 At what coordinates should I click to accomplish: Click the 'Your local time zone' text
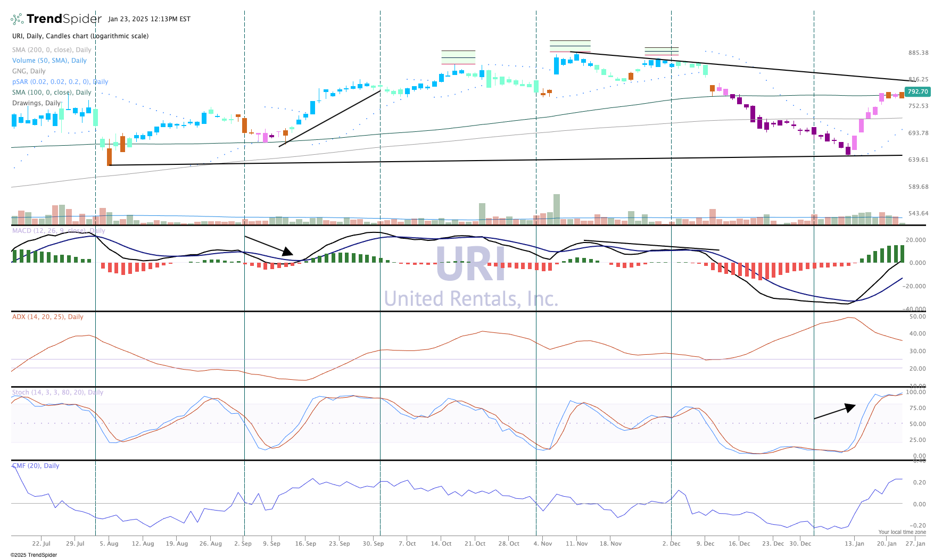click(x=902, y=532)
